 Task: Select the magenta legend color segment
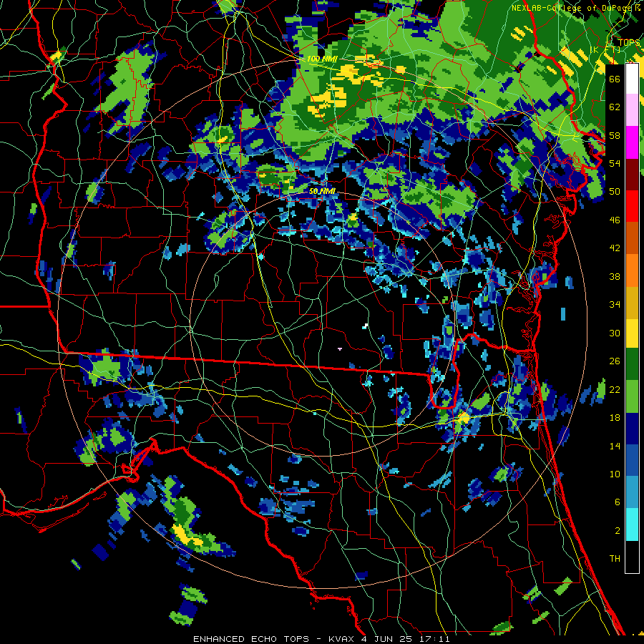[632, 142]
